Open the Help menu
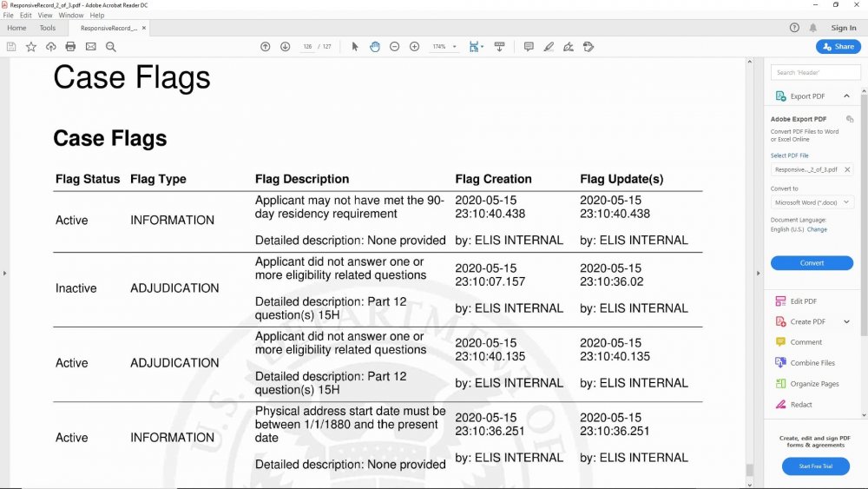This screenshot has height=489, width=868. (97, 16)
